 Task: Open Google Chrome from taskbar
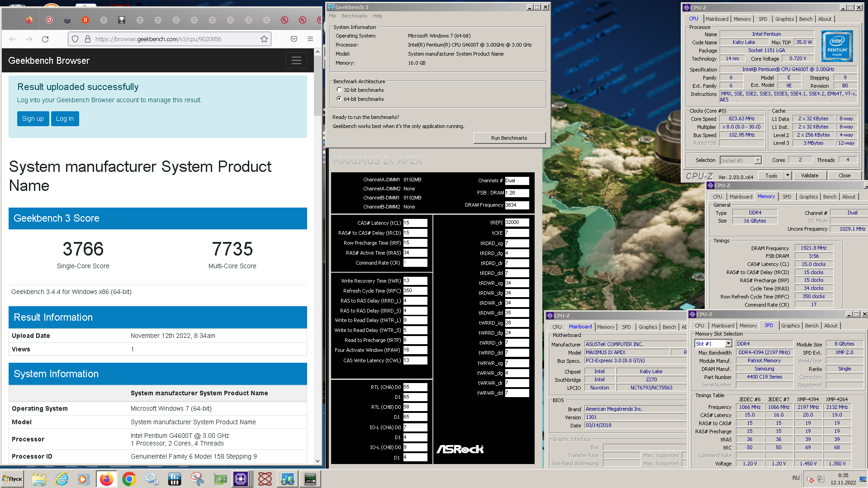tap(129, 479)
